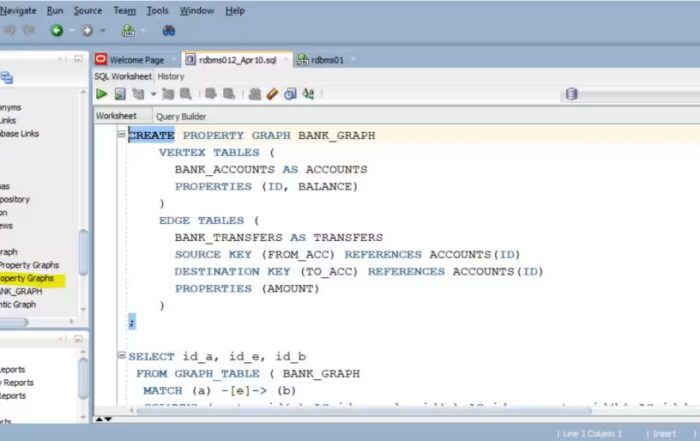The width and height of the screenshot is (700, 441).
Task: Click the stacked windows icon in left panel
Action: coord(7,78)
